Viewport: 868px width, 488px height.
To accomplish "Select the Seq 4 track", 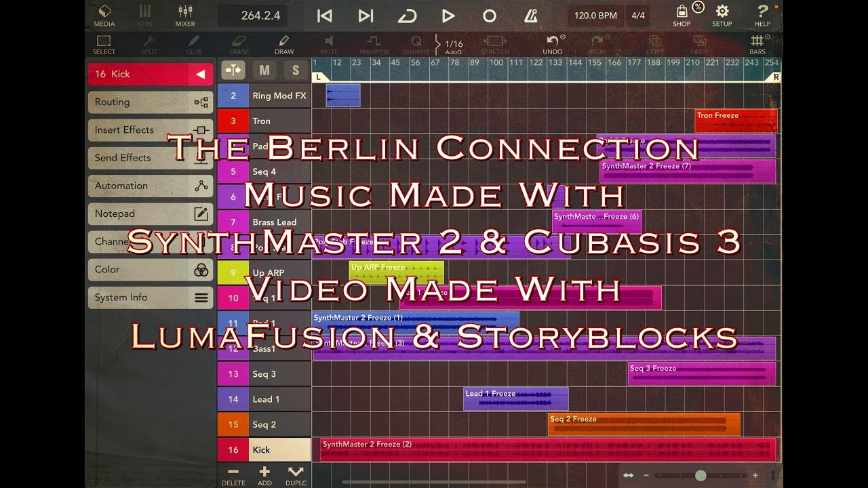I will click(x=264, y=171).
